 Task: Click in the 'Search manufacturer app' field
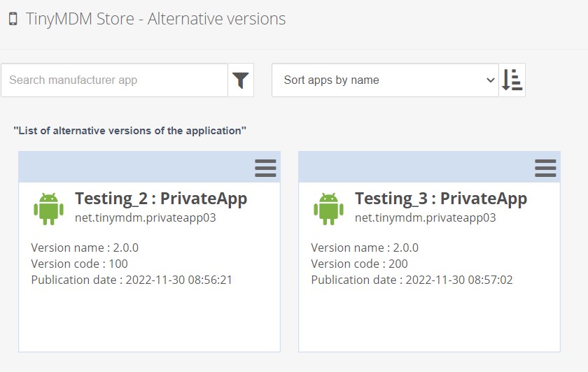(114, 80)
